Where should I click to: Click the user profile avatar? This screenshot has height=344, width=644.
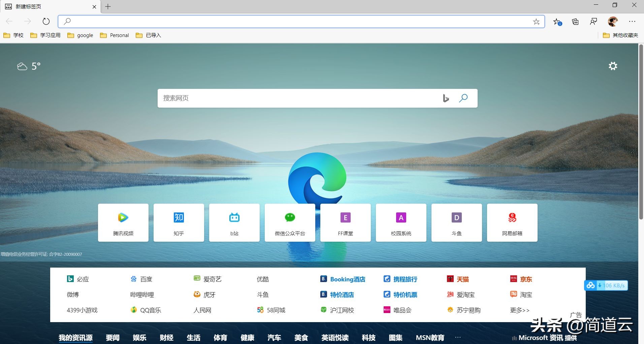613,22
